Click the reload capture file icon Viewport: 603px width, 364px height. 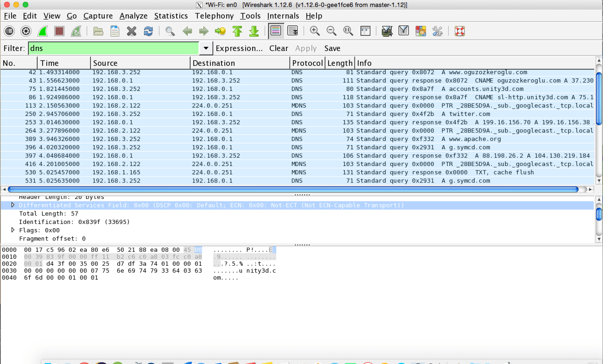(x=148, y=31)
